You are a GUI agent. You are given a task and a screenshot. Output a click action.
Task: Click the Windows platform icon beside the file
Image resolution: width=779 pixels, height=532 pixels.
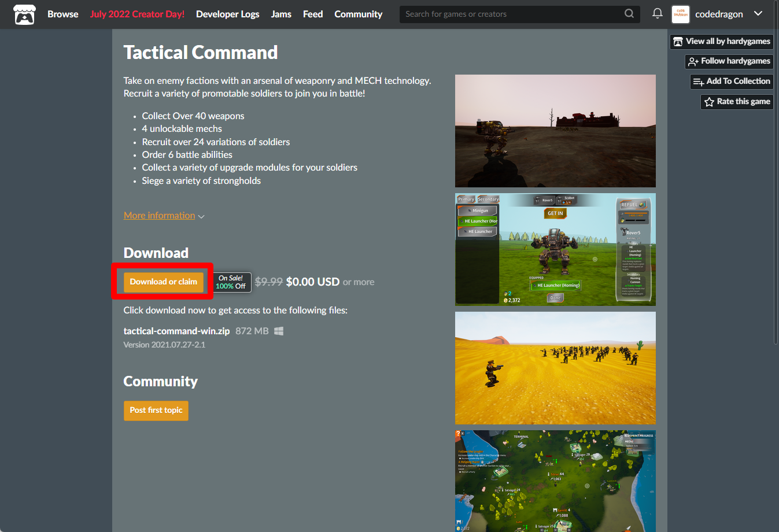coord(279,331)
